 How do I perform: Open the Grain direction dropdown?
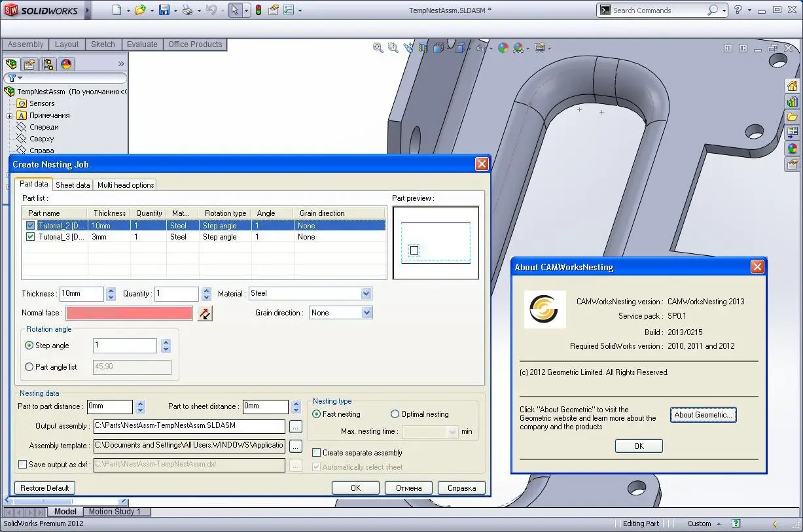[366, 313]
